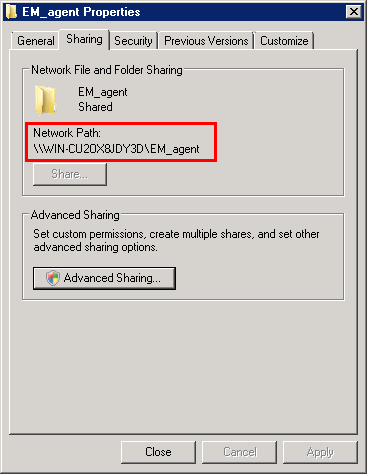
Task: Close the dialog with the X button
Action: point(354,12)
